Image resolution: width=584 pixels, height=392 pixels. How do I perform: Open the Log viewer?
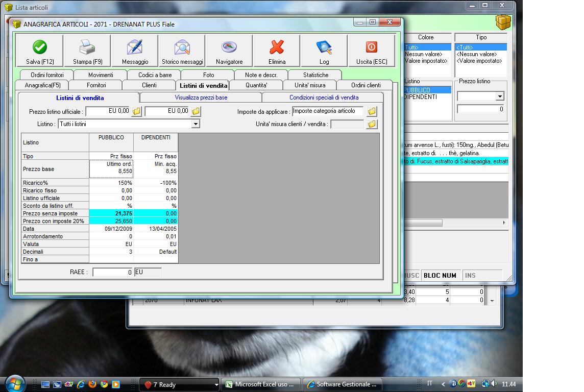pyautogui.click(x=324, y=51)
